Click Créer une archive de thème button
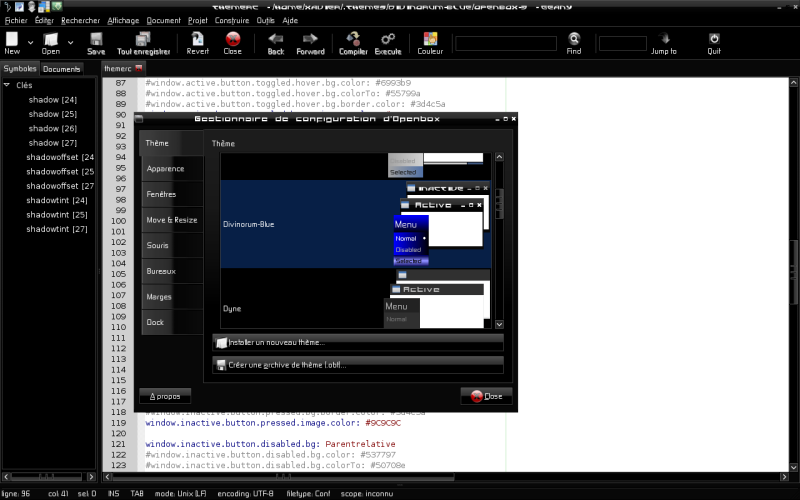This screenshot has height=500, width=800. [358, 365]
